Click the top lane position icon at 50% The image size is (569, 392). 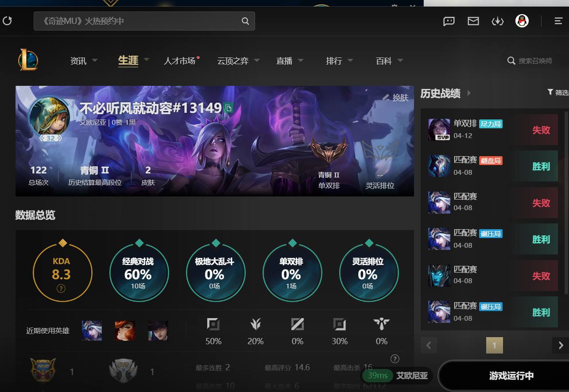click(213, 325)
